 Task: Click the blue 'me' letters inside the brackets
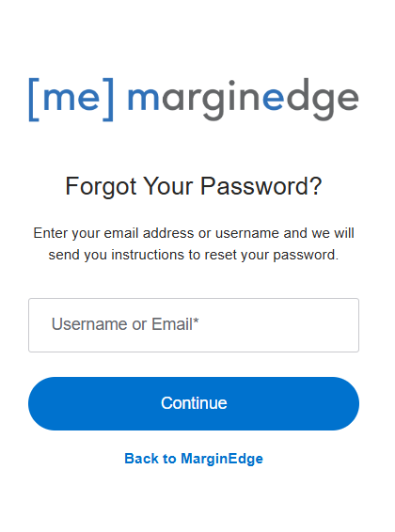(x=71, y=99)
